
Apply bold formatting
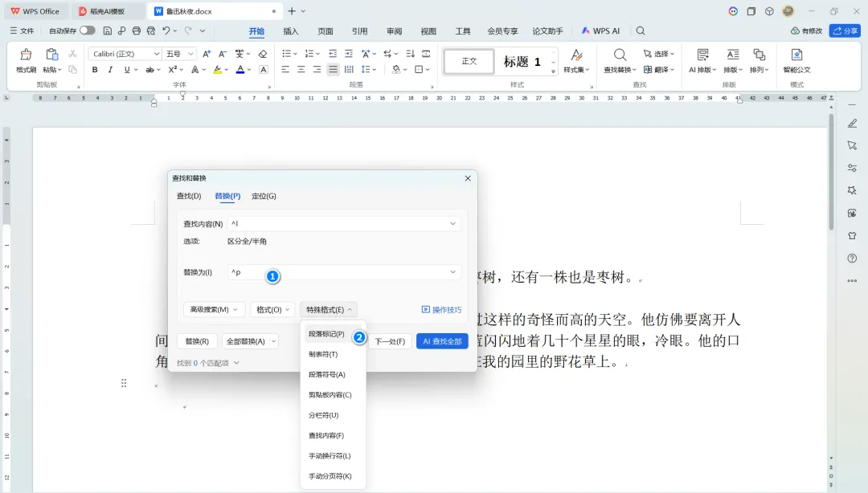[95, 70]
